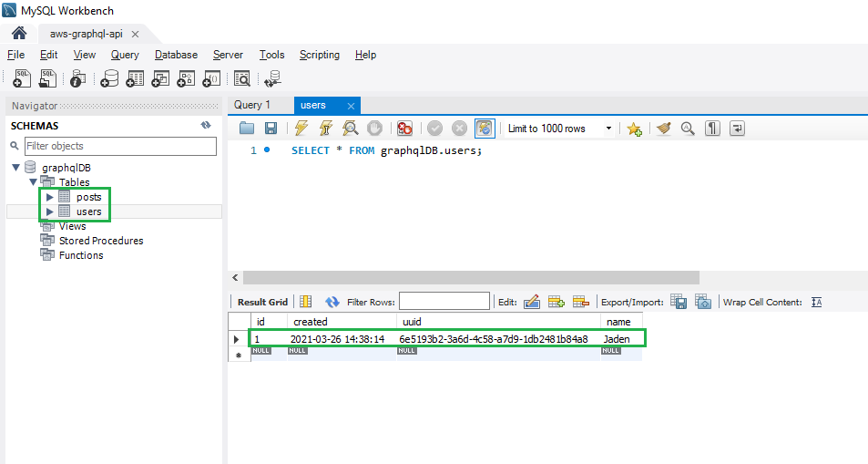
Task: Stop the running query
Action: (x=374, y=129)
